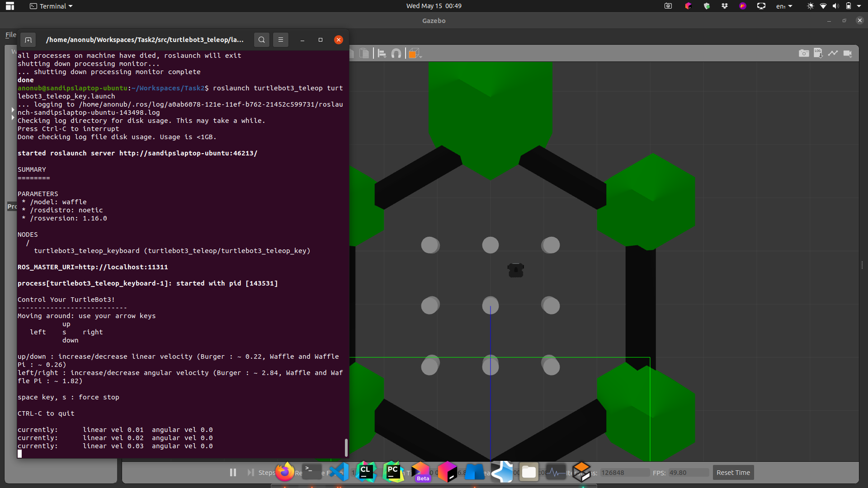Click the terminal window scrollbar
Viewport: 868px width, 488px height.
[346, 447]
